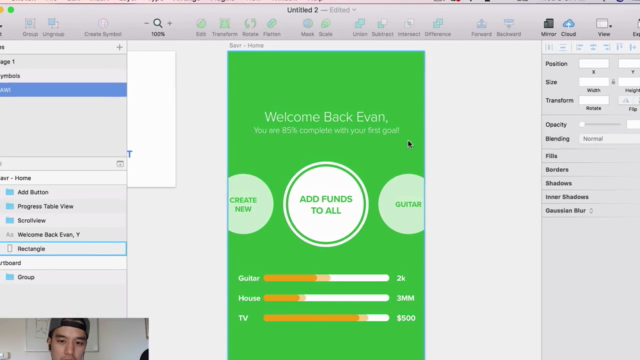Viewport: 640px width, 360px height.
Task: Click the GUITAR circle on canvas
Action: (402, 204)
